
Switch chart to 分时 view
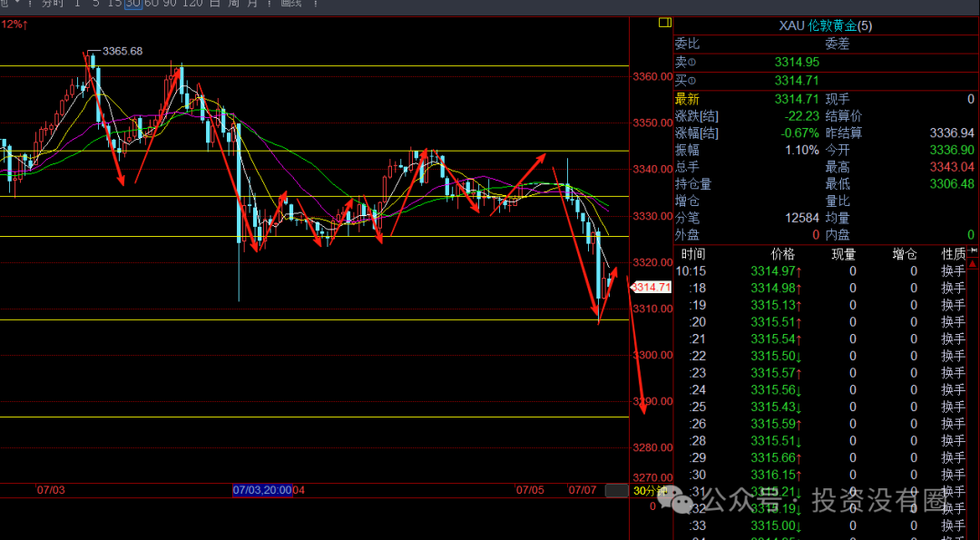click(53, 3)
